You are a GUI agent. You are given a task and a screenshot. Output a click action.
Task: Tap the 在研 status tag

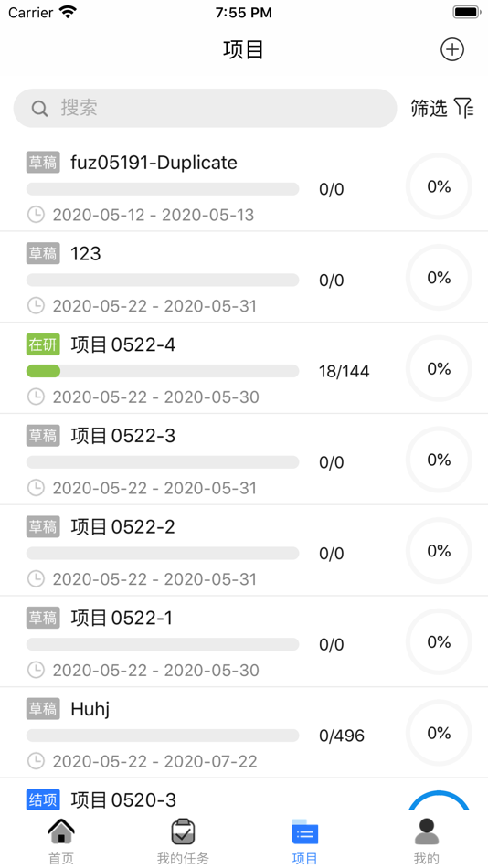click(43, 344)
